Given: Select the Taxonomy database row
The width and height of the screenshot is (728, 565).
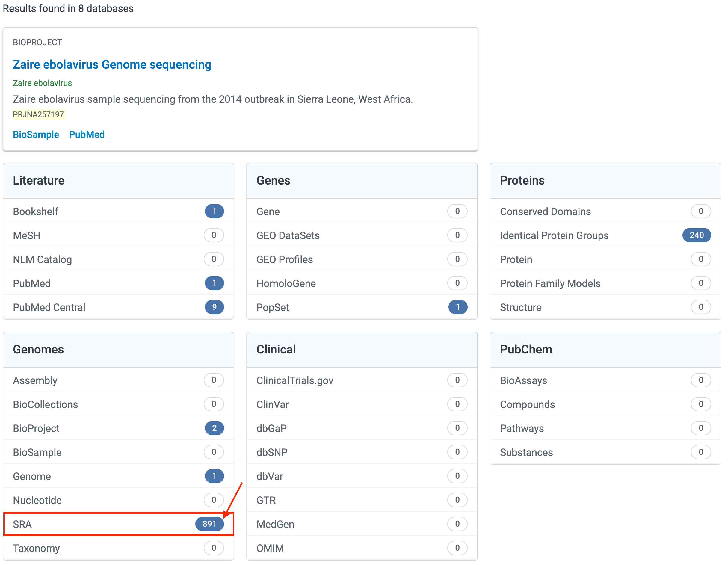Looking at the screenshot, I should pyautogui.click(x=36, y=548).
